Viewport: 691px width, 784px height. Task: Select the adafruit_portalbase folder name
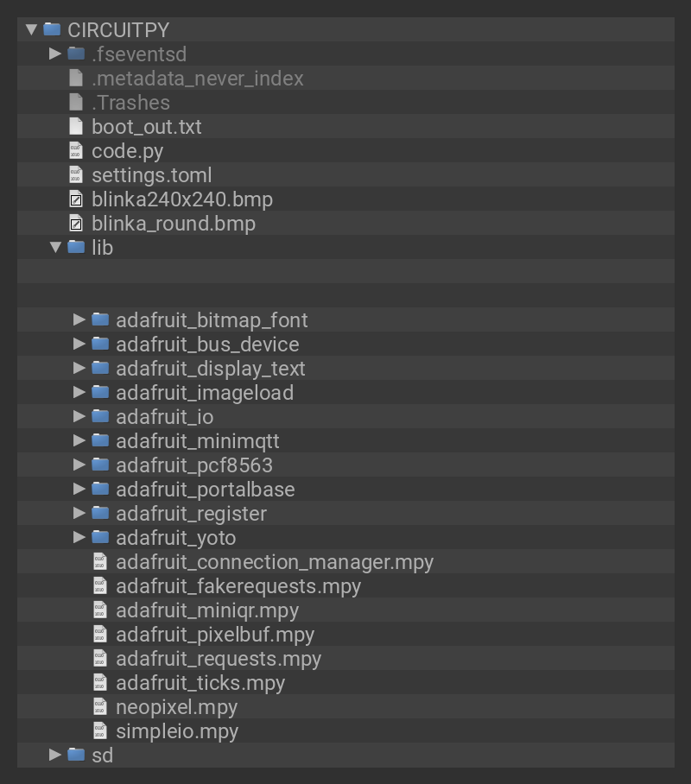coord(205,490)
